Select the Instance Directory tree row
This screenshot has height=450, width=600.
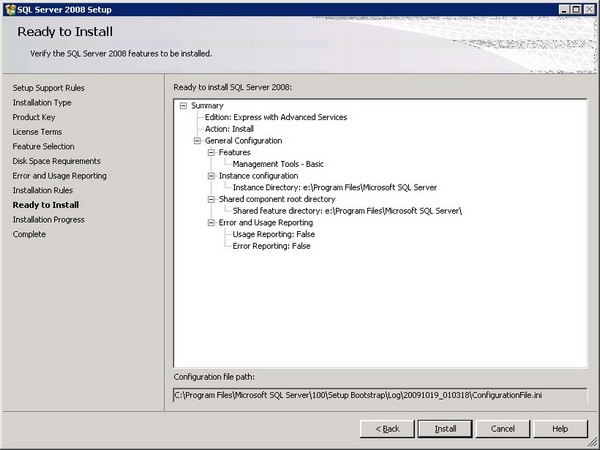point(335,188)
